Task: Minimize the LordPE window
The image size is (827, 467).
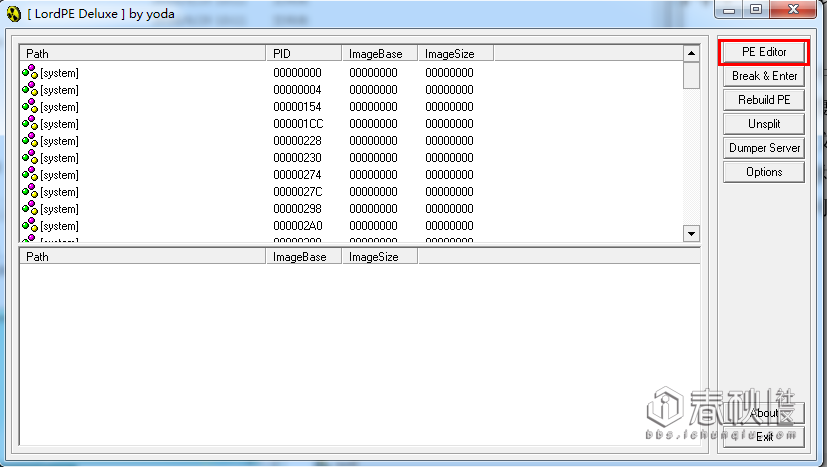Action: click(729, 9)
